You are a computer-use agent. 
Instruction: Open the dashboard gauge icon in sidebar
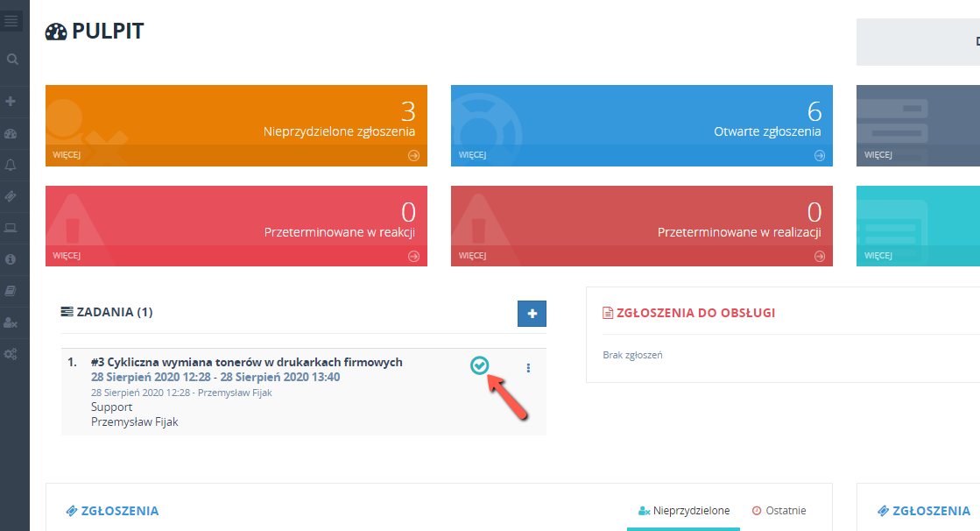(11, 134)
